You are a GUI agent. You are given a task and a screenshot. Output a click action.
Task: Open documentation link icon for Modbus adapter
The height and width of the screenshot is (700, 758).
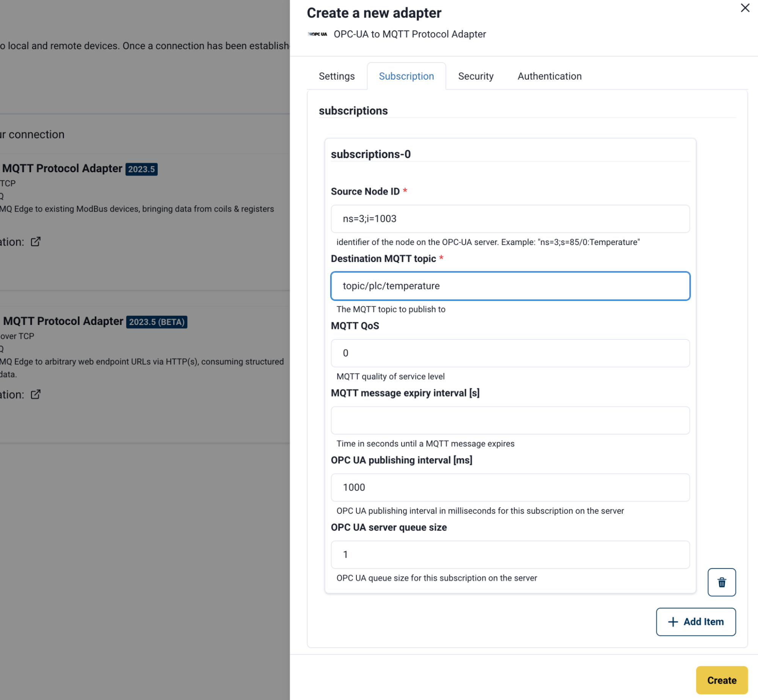36,242
